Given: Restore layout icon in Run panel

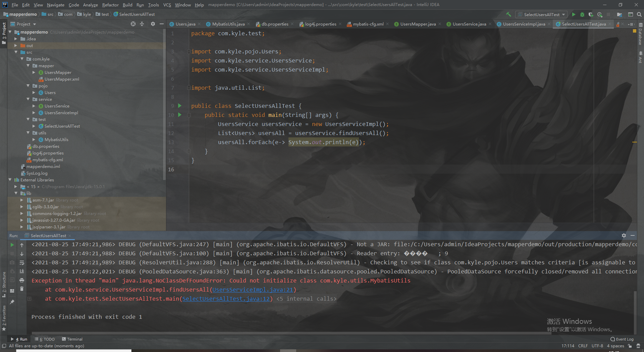Looking at the screenshot, I should (x=12, y=291).
